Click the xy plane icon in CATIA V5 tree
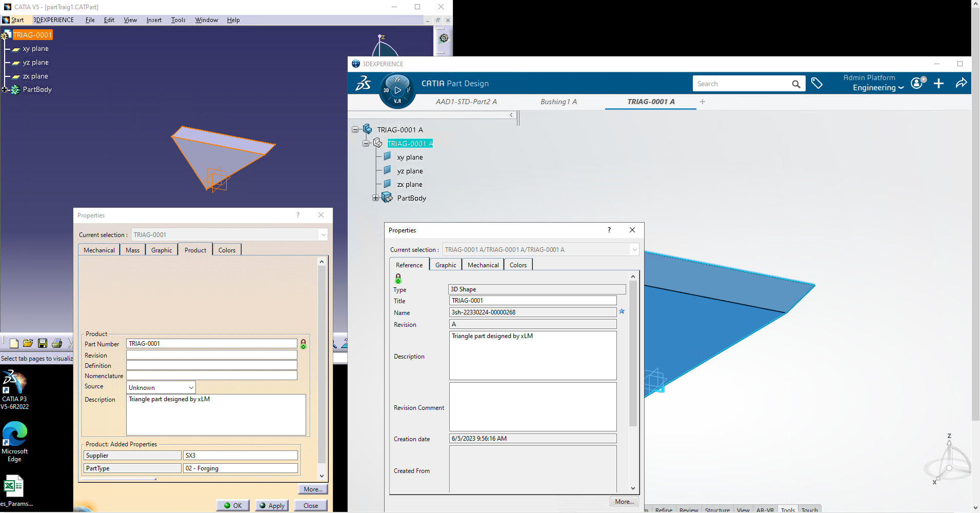The height and width of the screenshot is (513, 980). pos(16,49)
